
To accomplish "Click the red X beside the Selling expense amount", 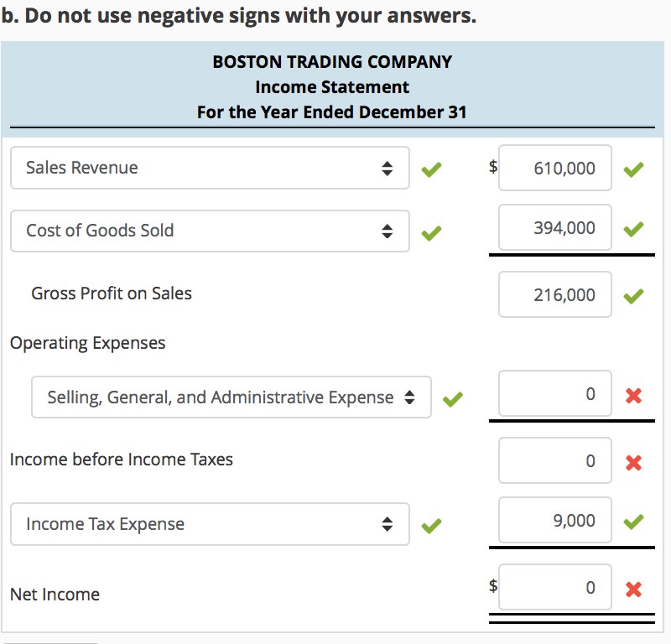I will (x=634, y=396).
